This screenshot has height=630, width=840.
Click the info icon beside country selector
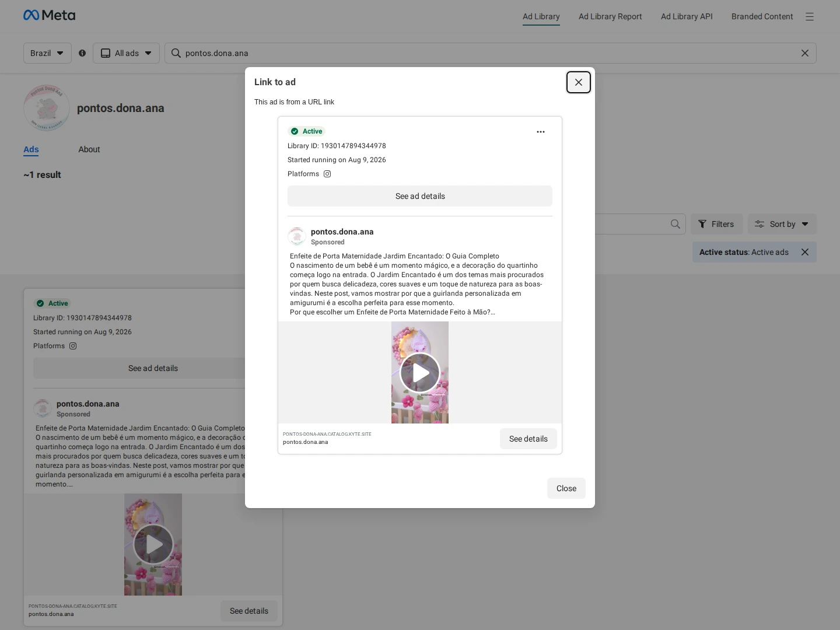click(x=82, y=53)
